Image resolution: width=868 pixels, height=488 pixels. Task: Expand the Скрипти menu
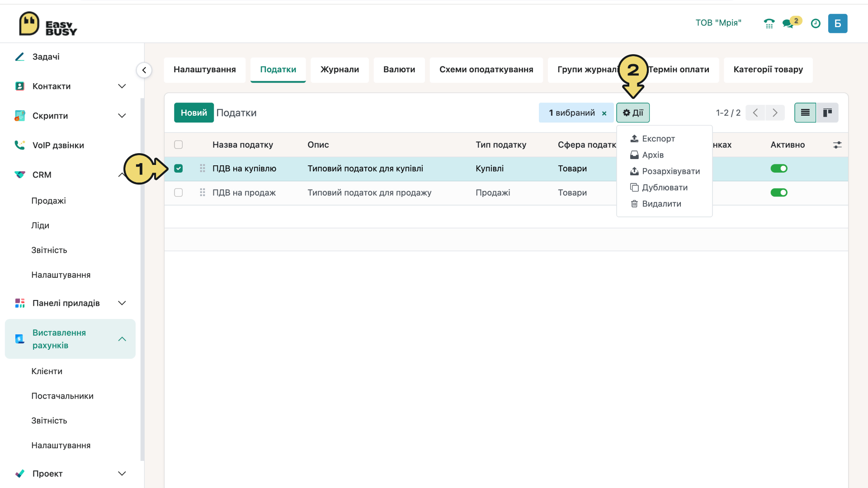coord(122,116)
